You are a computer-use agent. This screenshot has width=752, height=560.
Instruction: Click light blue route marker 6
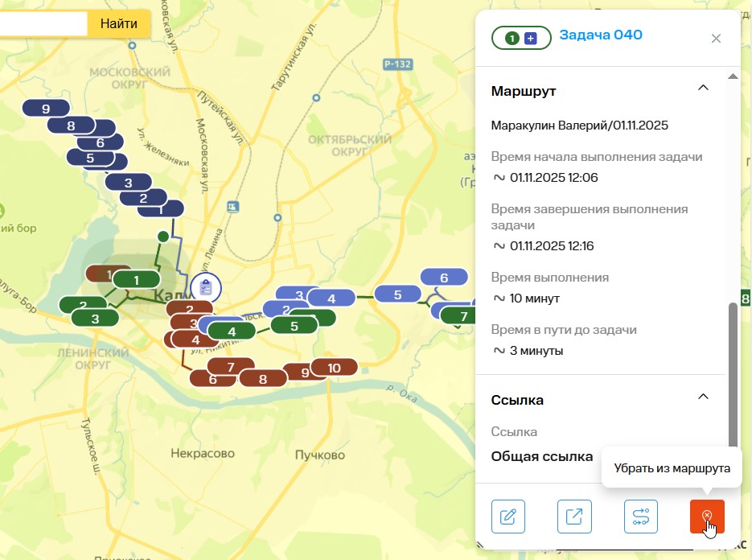(x=443, y=278)
